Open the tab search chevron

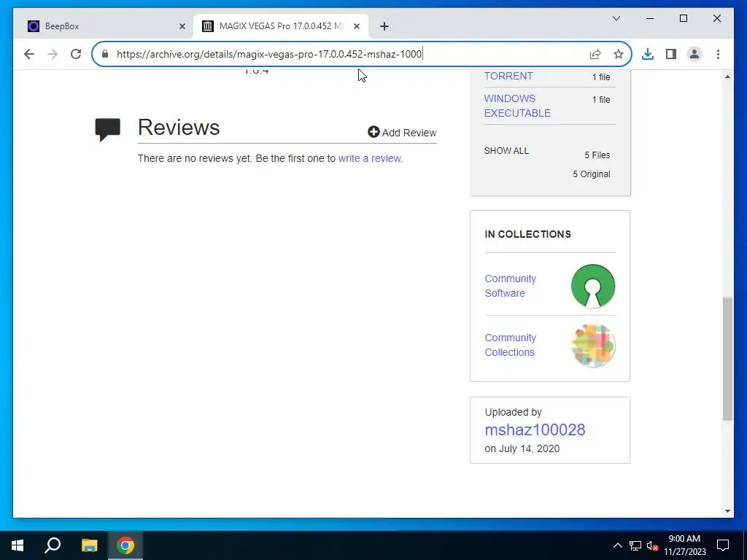click(x=616, y=18)
